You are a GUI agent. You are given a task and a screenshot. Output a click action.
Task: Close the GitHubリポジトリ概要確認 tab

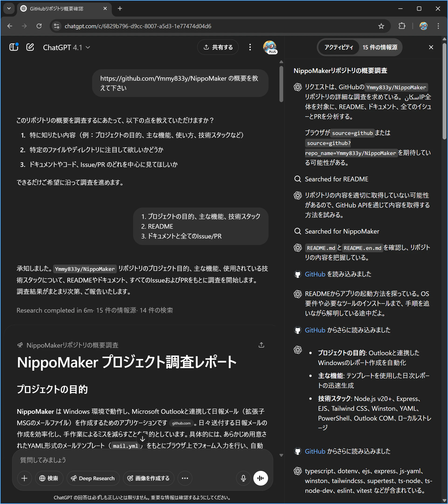pyautogui.click(x=105, y=9)
